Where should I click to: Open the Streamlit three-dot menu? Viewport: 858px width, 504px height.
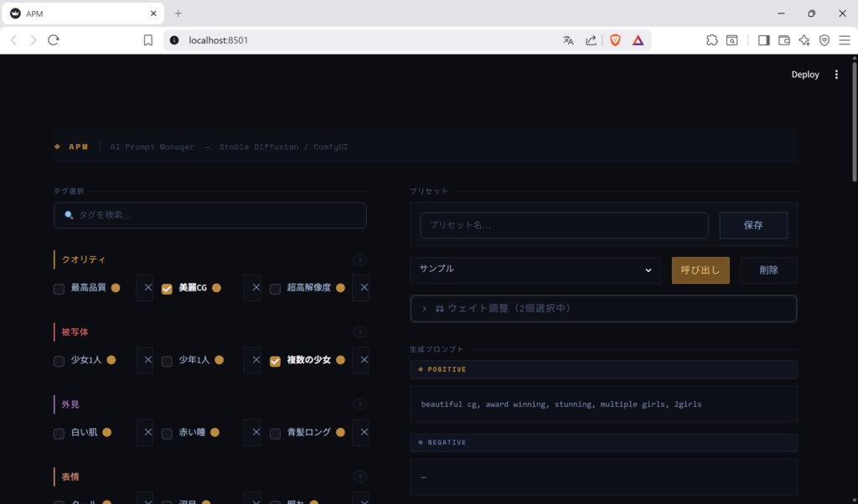(836, 75)
